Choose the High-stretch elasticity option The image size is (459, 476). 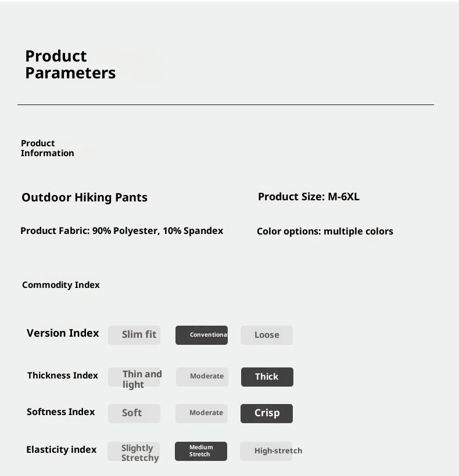(x=267, y=451)
